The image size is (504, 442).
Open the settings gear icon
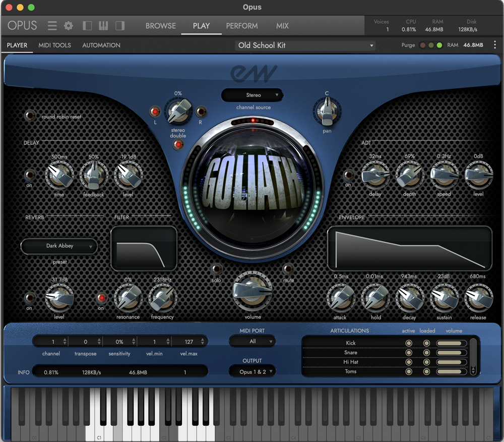(69, 25)
